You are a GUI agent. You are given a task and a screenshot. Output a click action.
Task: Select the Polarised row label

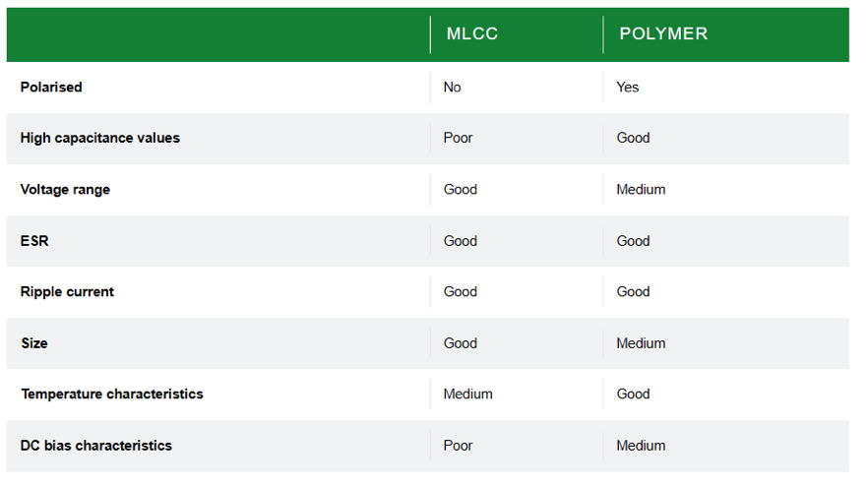[x=51, y=87]
